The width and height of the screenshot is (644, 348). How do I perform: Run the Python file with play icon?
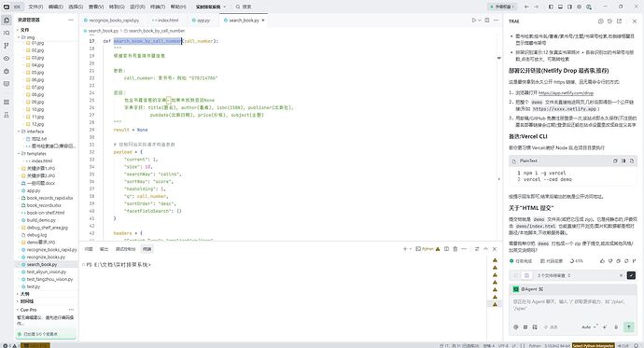tap(473, 21)
